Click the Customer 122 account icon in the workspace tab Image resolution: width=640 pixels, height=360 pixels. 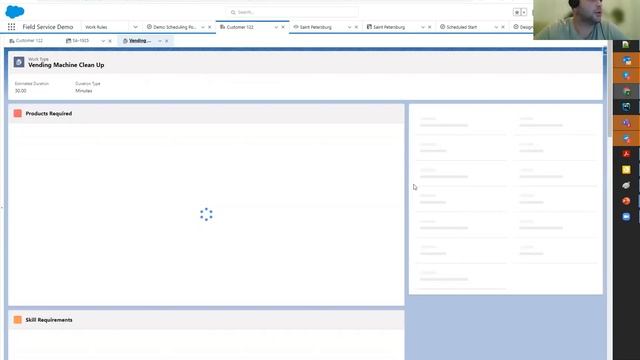point(222,27)
